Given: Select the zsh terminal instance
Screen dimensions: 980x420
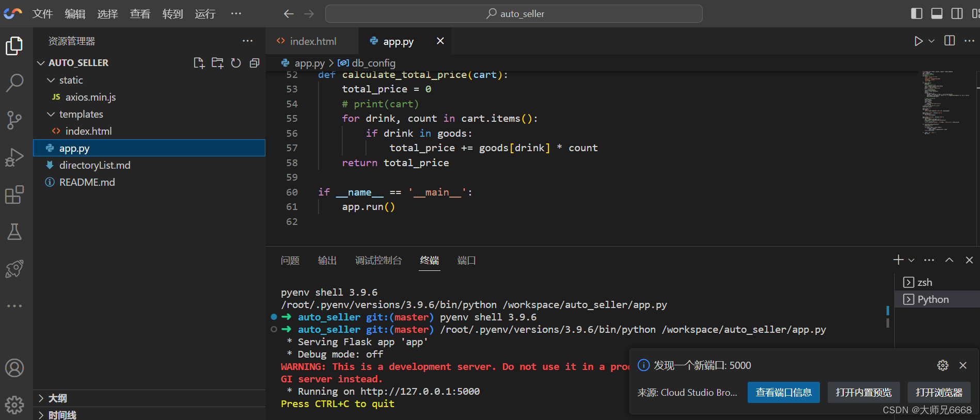Looking at the screenshot, I should (937, 282).
